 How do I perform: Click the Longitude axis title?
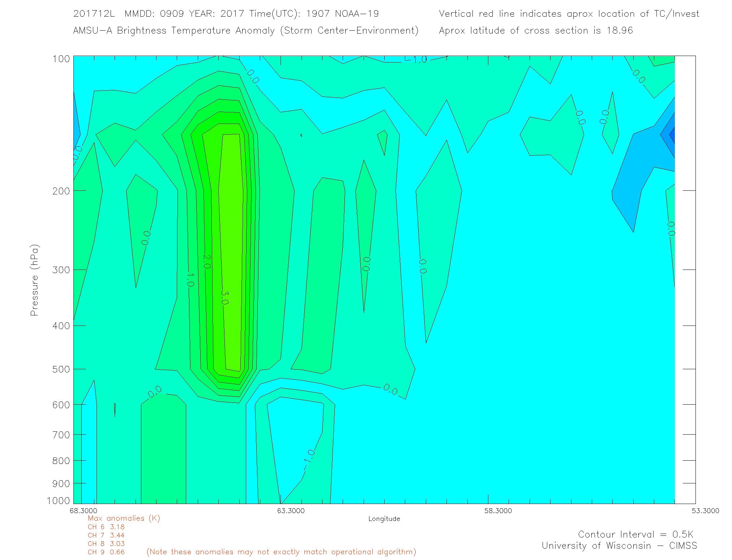point(384,519)
